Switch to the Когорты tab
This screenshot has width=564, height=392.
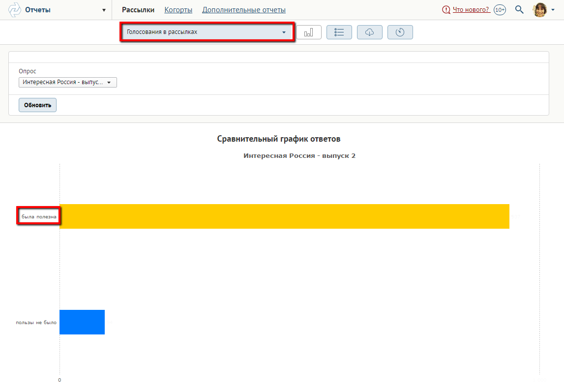tap(178, 10)
